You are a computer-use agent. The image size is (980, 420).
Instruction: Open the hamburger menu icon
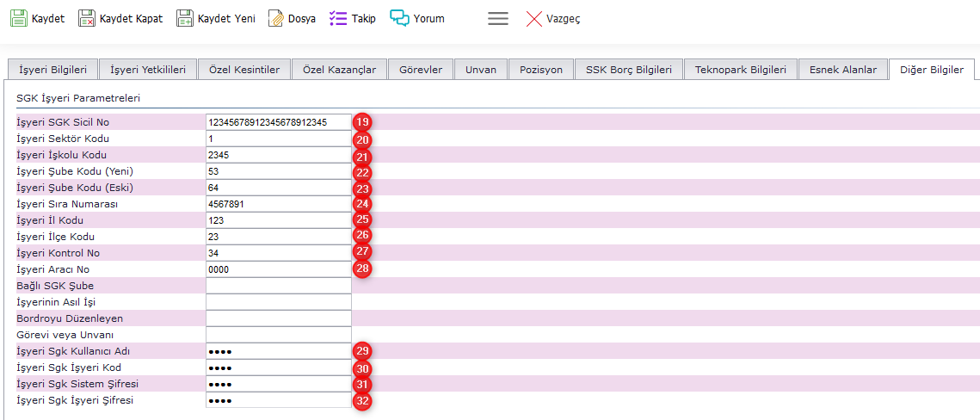click(498, 18)
